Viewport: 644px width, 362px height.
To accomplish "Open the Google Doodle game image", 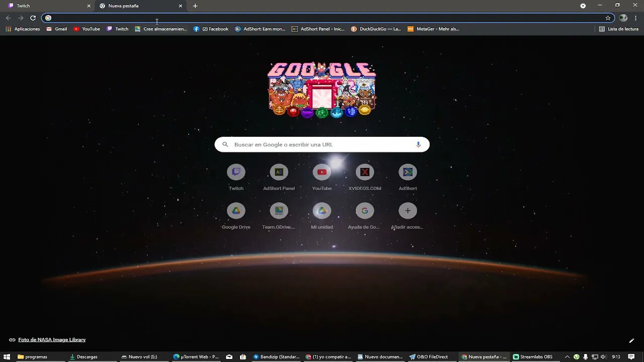I will pyautogui.click(x=322, y=89).
